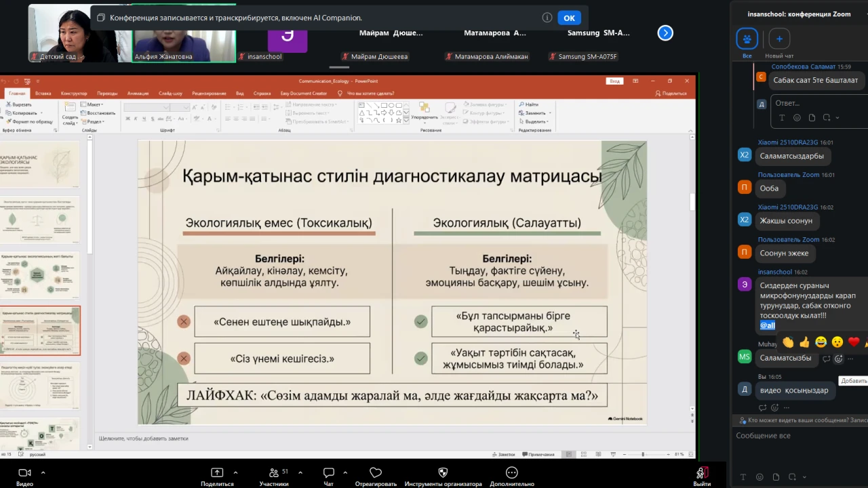Click the @all mention link
The width and height of the screenshot is (868, 488).
[x=768, y=326]
